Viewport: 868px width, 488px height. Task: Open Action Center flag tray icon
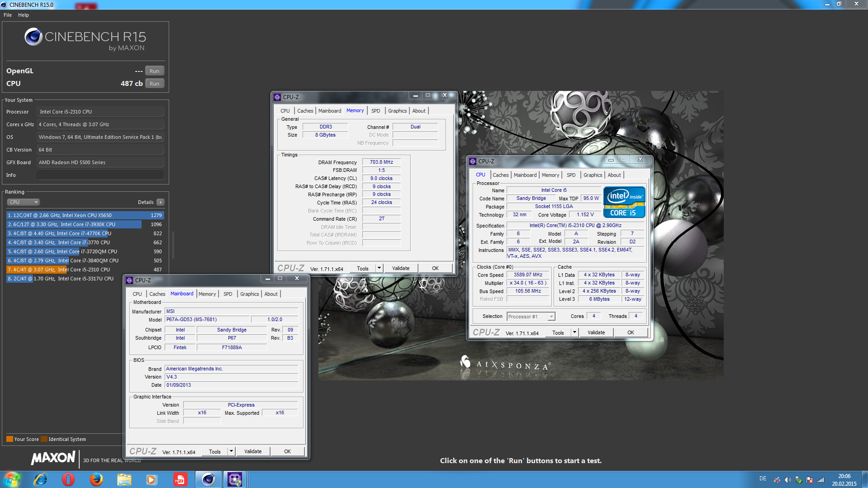point(810,480)
